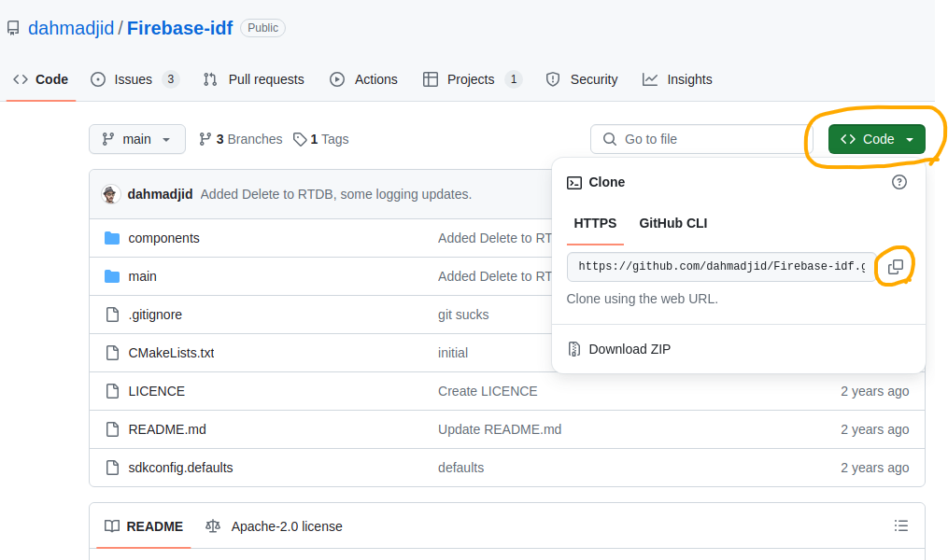This screenshot has height=560, width=948.
Task: Click the repository icon beside dahmadjid
Action: click(x=13, y=28)
